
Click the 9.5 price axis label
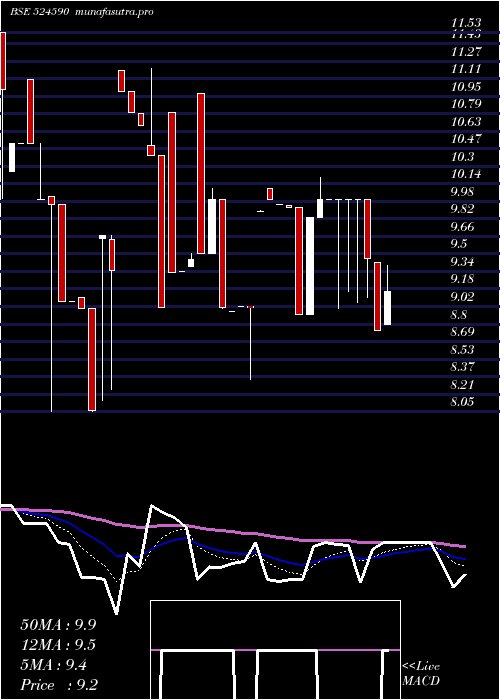pos(459,244)
